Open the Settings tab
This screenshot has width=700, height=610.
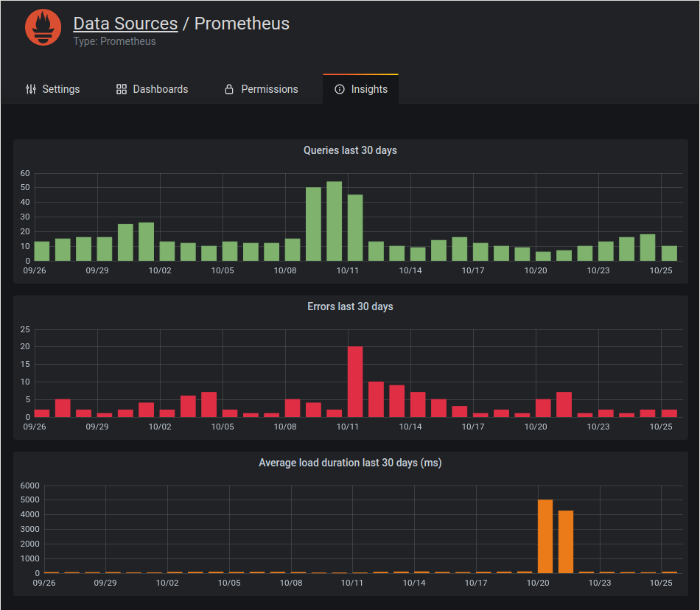[x=52, y=89]
